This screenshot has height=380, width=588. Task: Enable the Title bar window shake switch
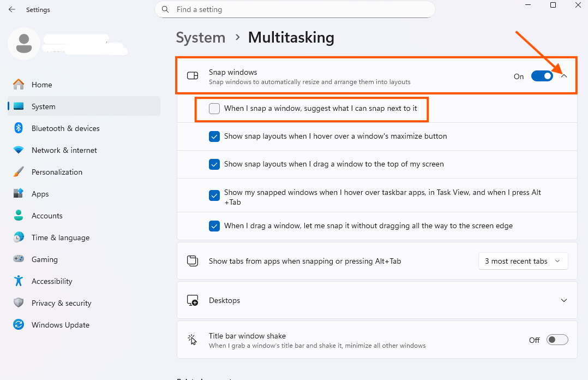click(x=557, y=340)
